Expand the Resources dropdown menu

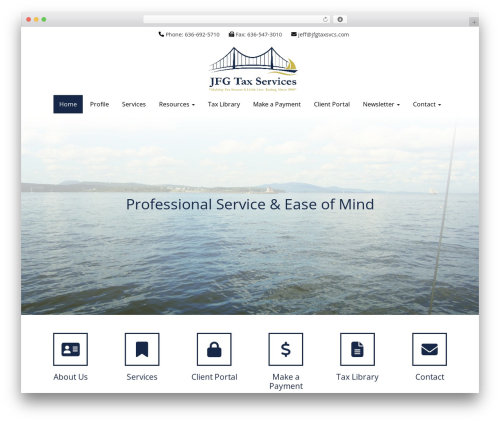point(177,104)
